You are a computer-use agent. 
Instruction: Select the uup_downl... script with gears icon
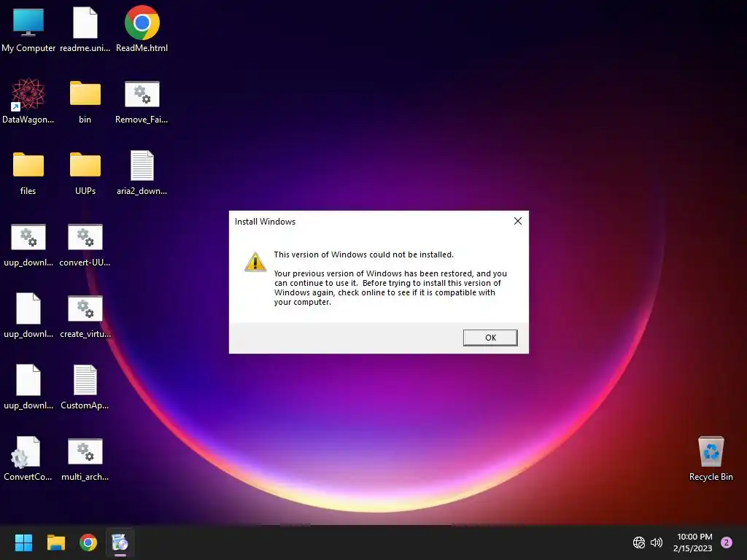point(28,244)
